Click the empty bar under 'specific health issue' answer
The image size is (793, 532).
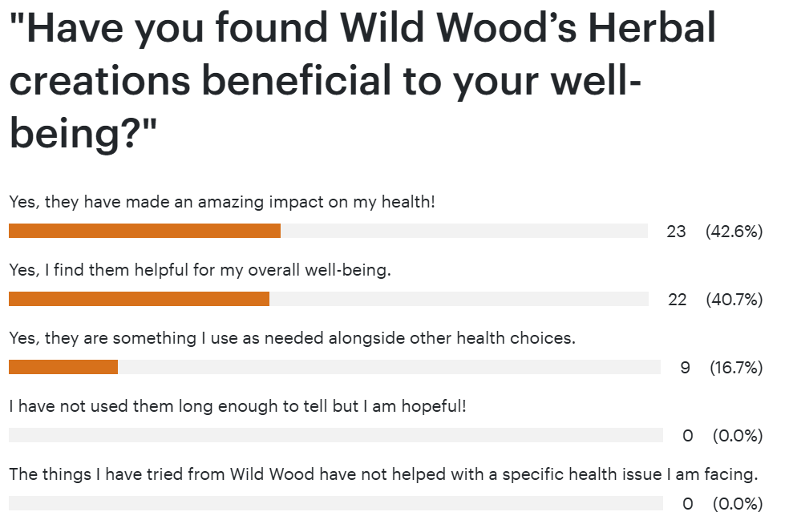[x=336, y=504]
